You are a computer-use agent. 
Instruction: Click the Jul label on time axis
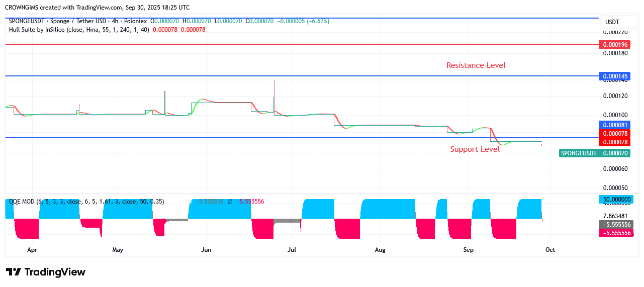pos(291,250)
